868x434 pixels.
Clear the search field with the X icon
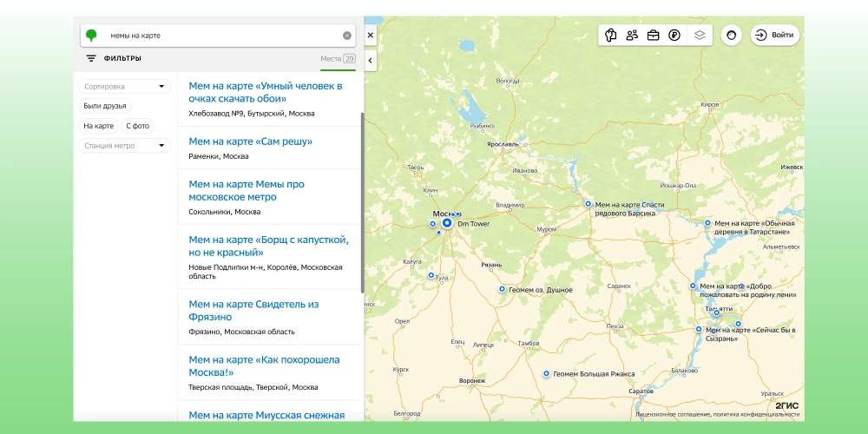point(347,36)
